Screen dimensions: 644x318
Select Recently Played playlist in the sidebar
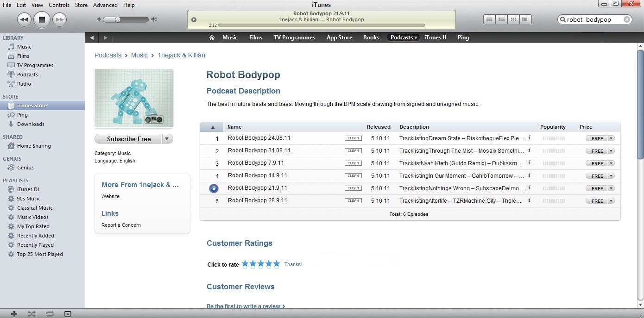(x=35, y=245)
